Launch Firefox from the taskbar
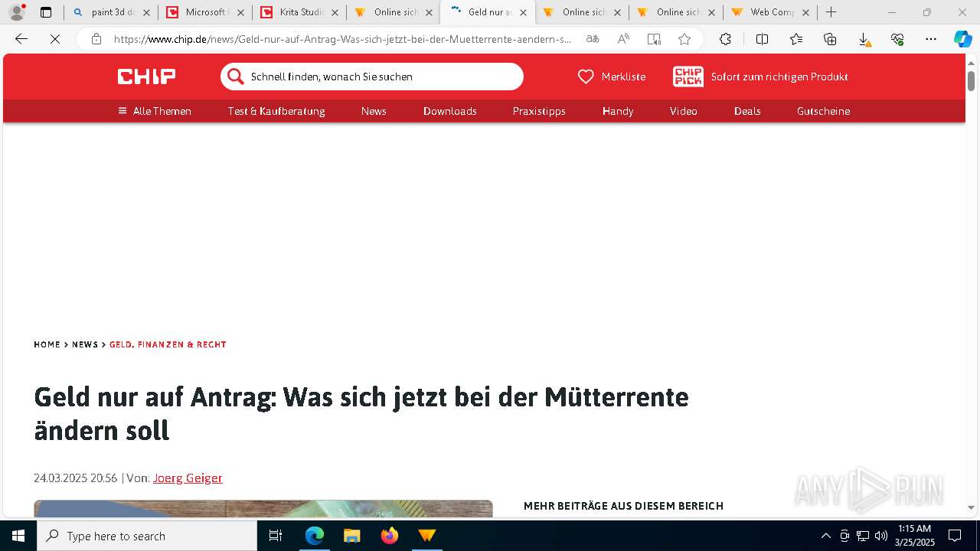 (389, 536)
